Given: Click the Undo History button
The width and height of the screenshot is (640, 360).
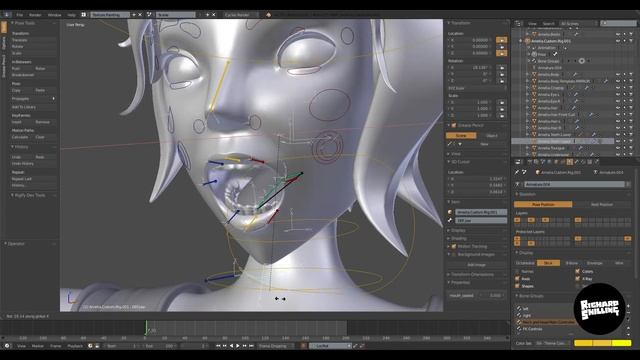Looking at the screenshot, I should click(x=33, y=164).
